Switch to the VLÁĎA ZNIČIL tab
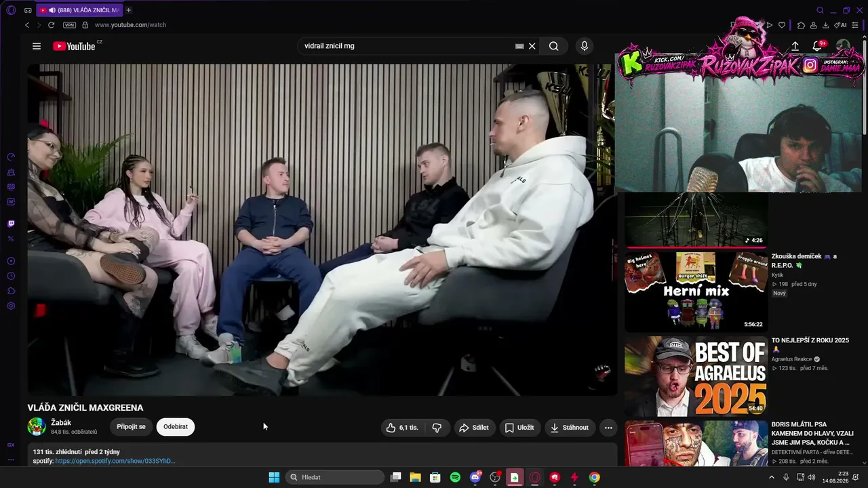This screenshot has height=488, width=868. pos(79,10)
